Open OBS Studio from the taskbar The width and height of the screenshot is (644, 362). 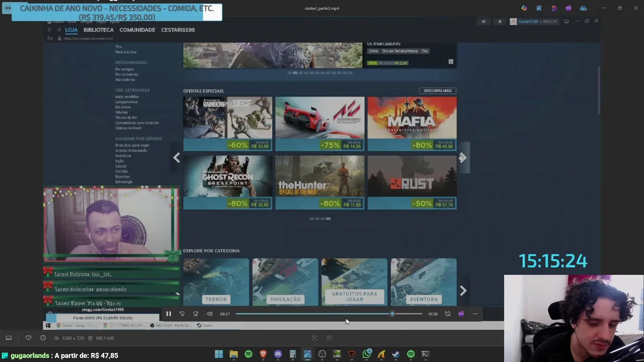pos(322,354)
